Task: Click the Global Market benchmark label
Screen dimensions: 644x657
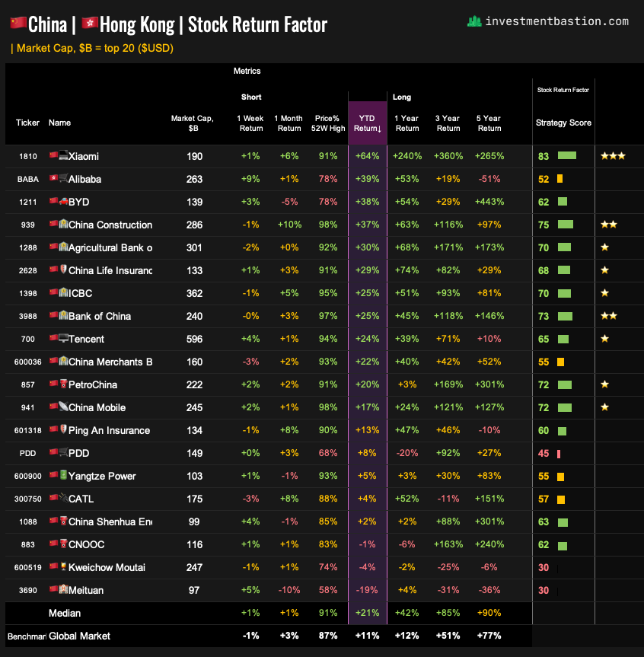Action: tap(79, 636)
